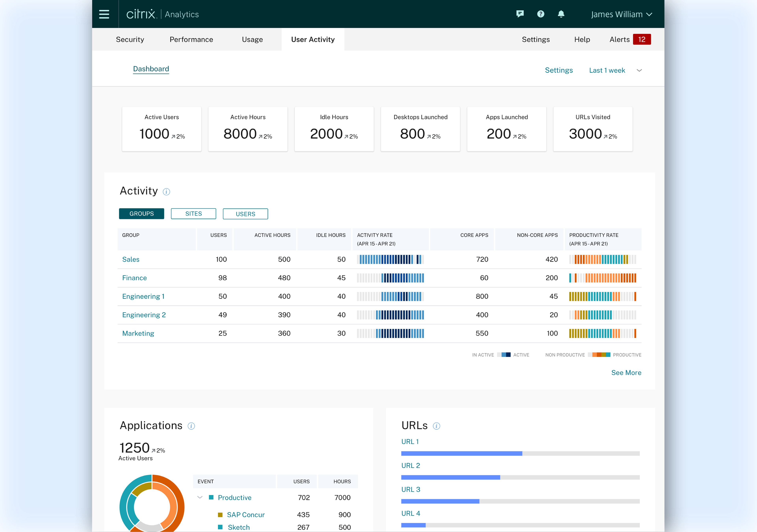Open the Sales group link
Screen dimensions: 757x532
(131, 259)
